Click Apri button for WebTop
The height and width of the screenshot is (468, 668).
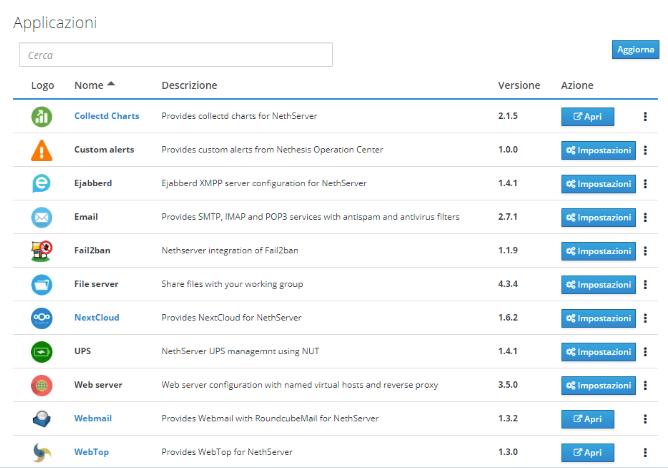(587, 453)
